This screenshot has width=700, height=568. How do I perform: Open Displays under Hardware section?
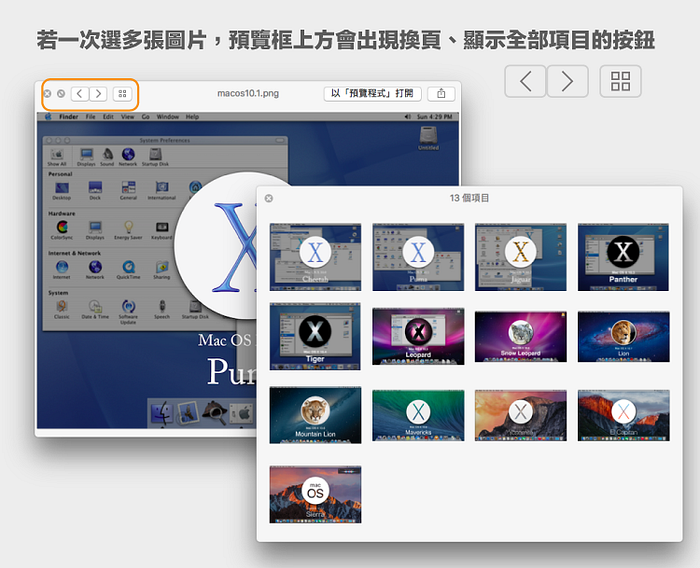coord(95,230)
